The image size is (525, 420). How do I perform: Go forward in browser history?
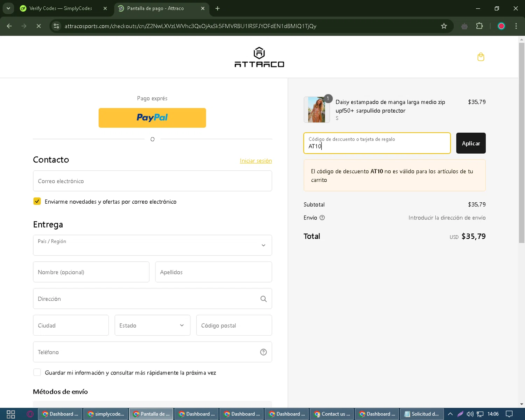(x=24, y=26)
